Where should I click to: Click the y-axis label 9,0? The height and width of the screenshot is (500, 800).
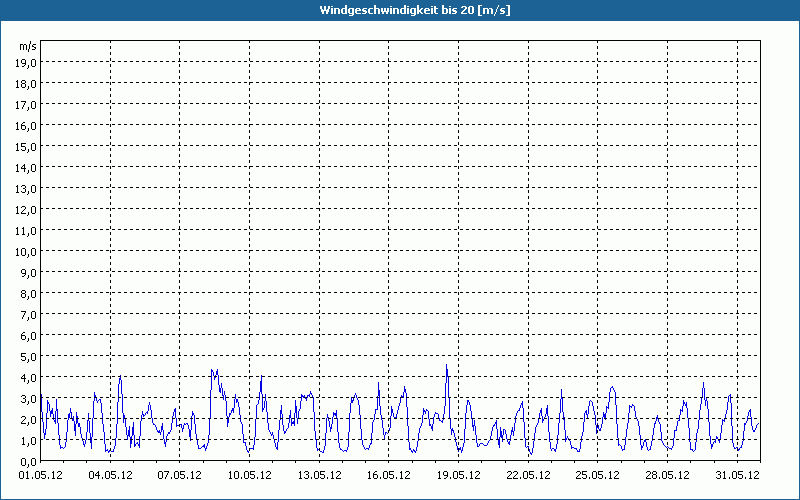pos(28,273)
